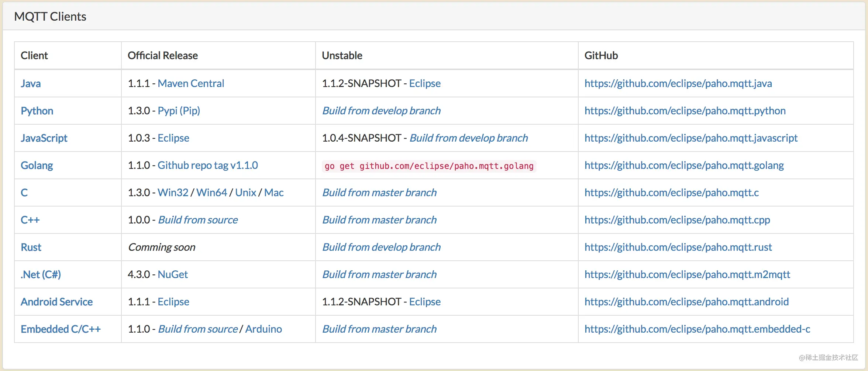This screenshot has width=868, height=371.
Task: Open the paho.mqtt.rust GitHub URL
Action: point(678,247)
